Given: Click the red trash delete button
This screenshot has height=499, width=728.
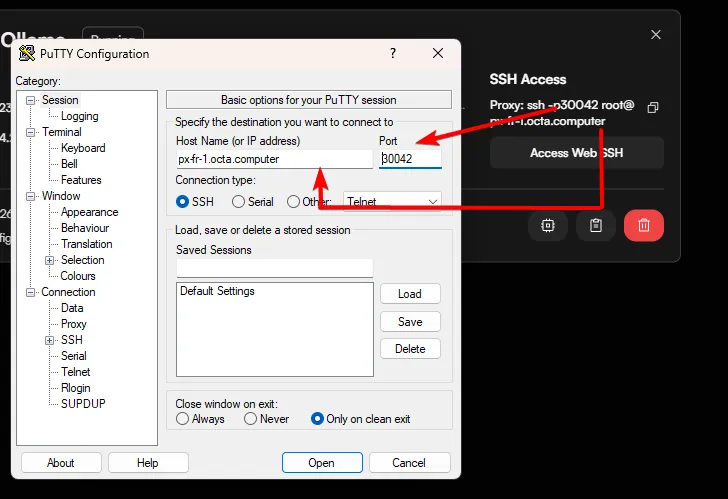Looking at the screenshot, I should [644, 225].
